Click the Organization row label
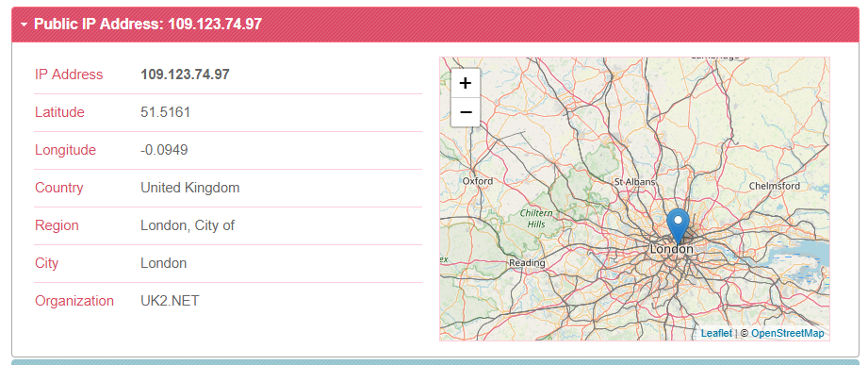This screenshot has height=365, width=868. (74, 301)
